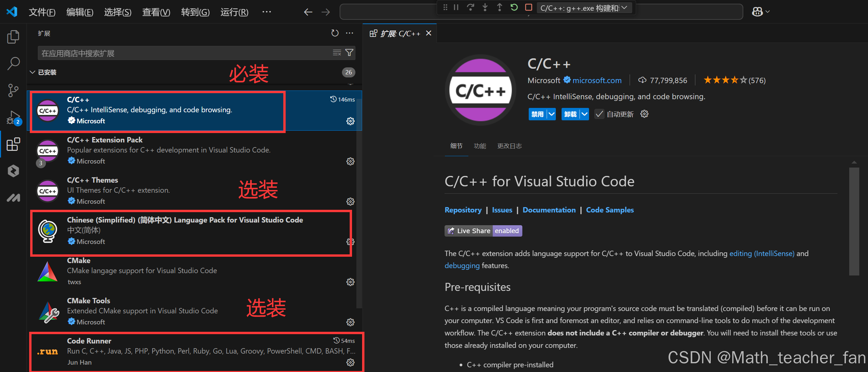Viewport: 868px width, 372px height.
Task: Click the 禁用 button
Action: 537,114
